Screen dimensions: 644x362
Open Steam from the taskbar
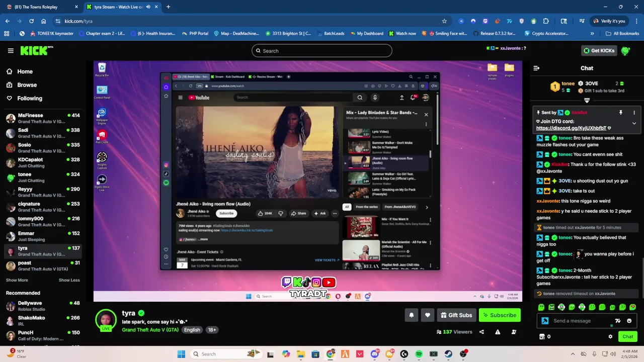448,354
